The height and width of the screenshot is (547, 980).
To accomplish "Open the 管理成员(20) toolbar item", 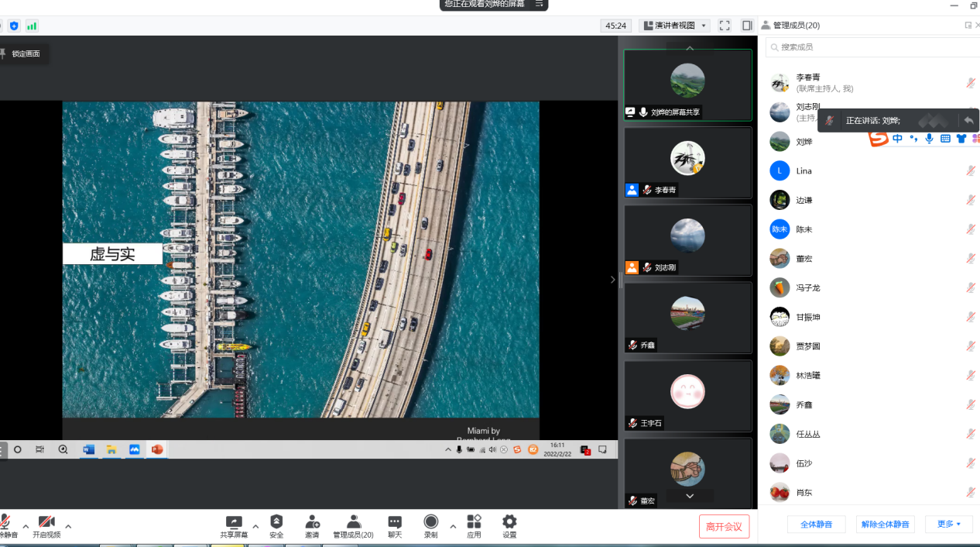I will pyautogui.click(x=353, y=525).
